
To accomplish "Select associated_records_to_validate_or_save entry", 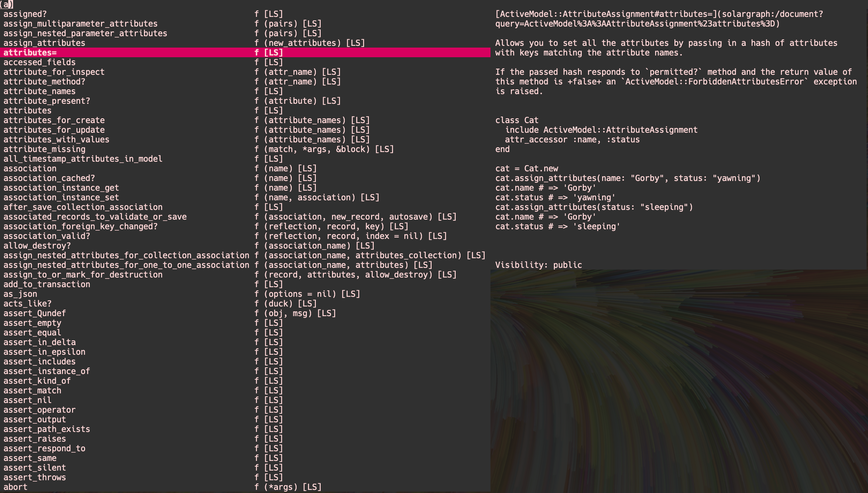I will [95, 217].
